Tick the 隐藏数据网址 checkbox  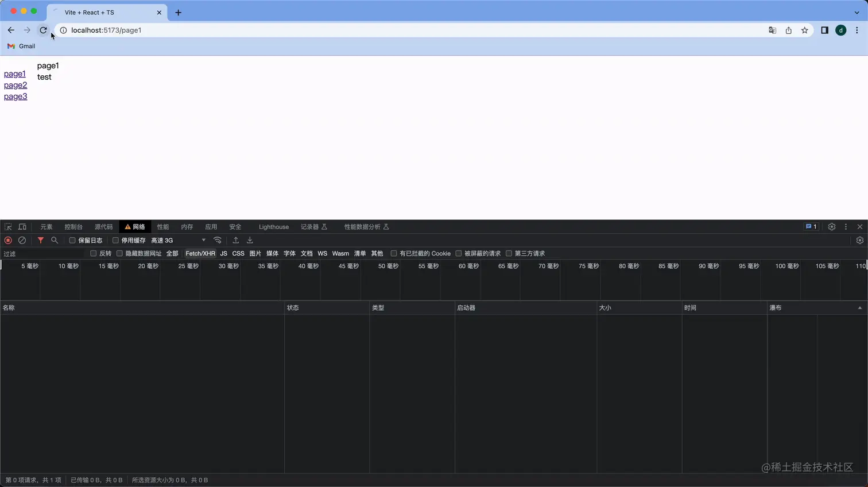coord(119,253)
